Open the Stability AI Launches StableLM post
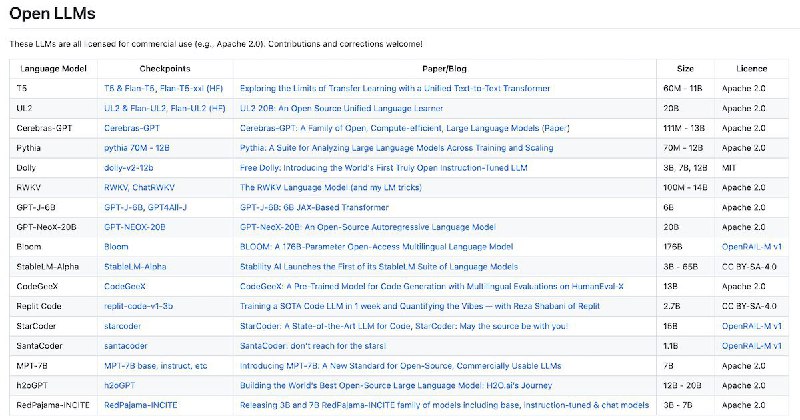 tap(379, 266)
